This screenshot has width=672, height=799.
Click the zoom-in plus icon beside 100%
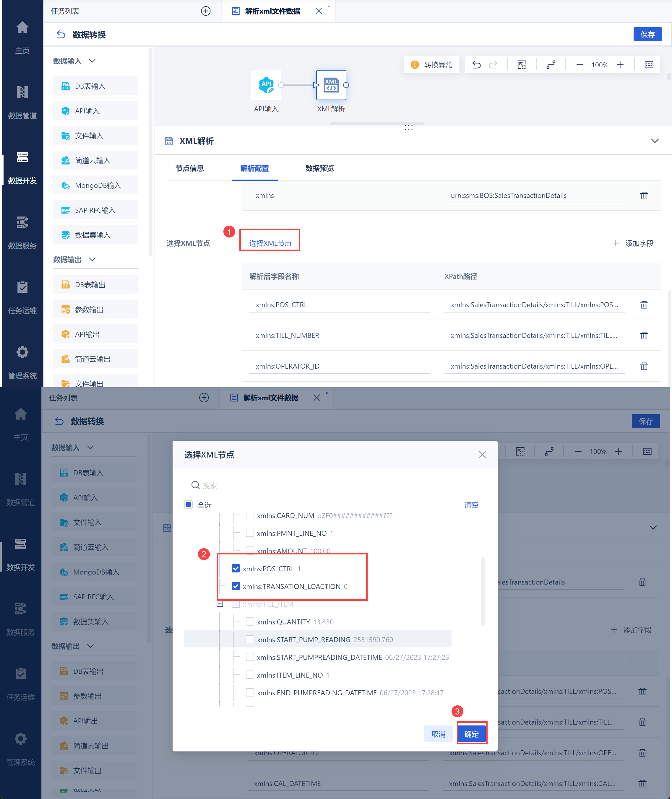[x=620, y=65]
